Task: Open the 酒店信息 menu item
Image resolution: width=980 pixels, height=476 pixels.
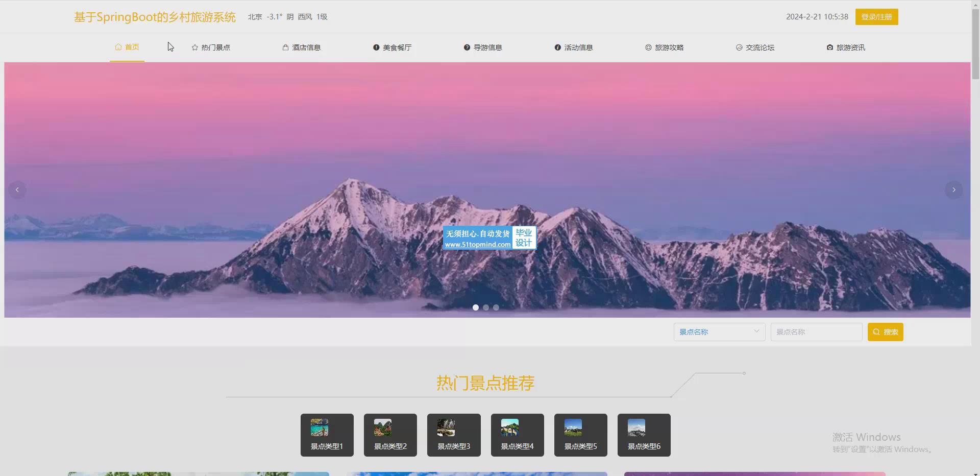Action: tap(302, 47)
